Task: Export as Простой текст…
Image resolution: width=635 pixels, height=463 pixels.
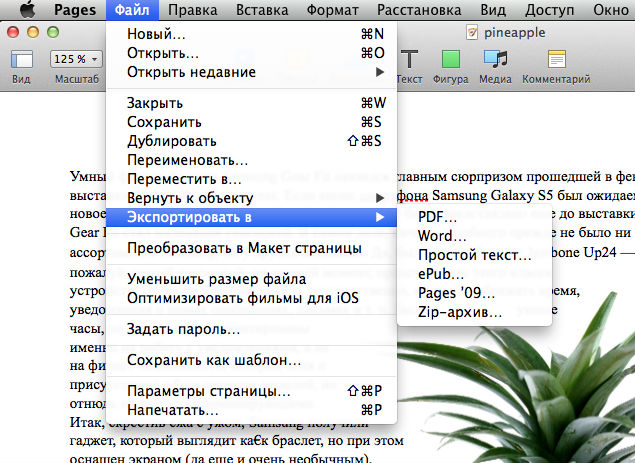Action: tap(474, 255)
